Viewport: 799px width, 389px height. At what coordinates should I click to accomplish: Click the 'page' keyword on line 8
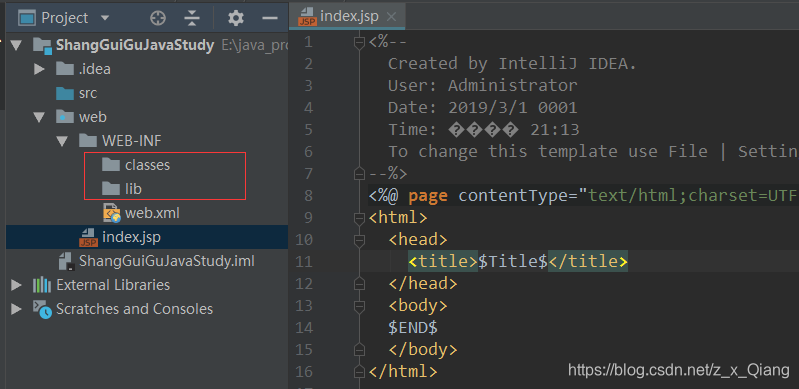428,196
